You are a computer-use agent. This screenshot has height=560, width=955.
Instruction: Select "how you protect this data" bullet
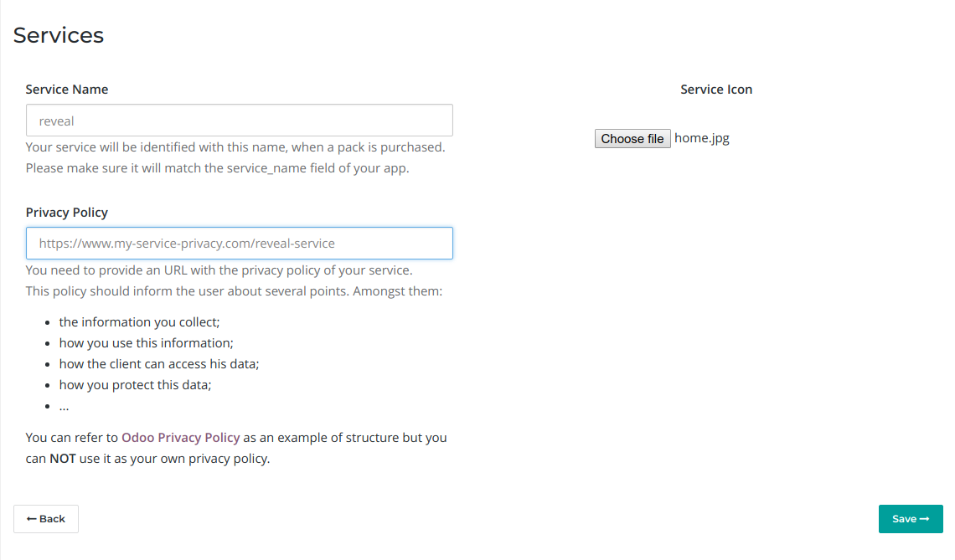[135, 385]
